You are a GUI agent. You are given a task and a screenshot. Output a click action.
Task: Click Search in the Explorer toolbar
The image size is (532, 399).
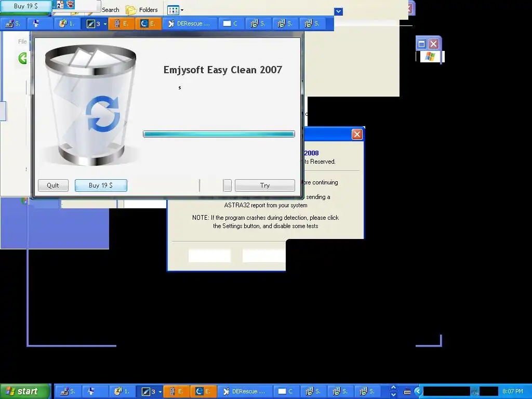click(111, 10)
